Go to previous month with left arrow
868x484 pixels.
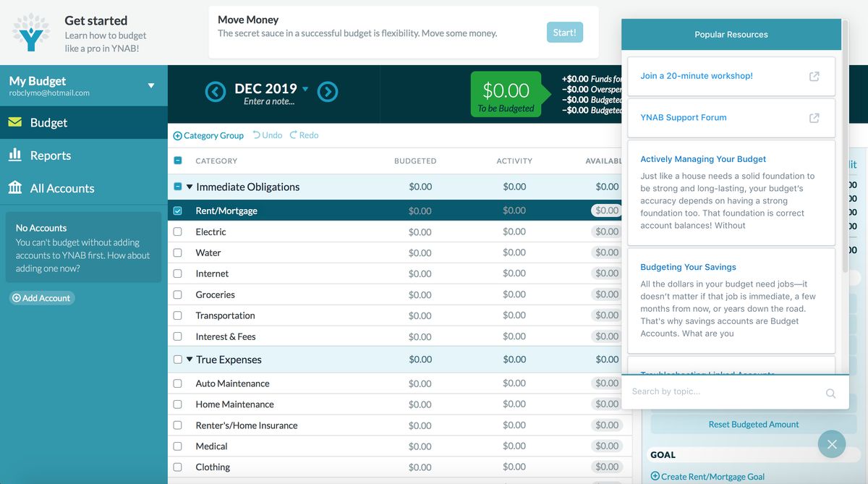[215, 92]
